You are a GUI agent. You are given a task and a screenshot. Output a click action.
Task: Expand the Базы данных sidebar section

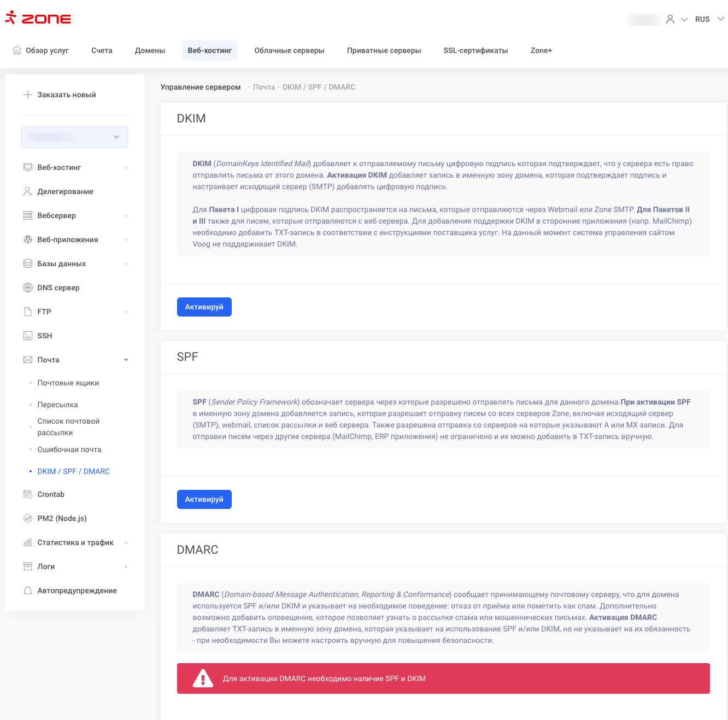(x=126, y=264)
